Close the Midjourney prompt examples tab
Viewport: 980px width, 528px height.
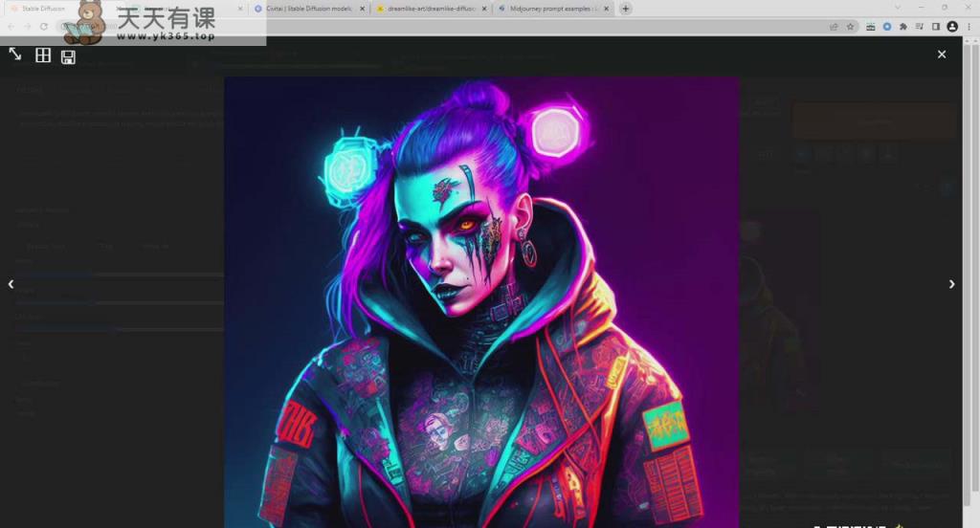coord(606,9)
